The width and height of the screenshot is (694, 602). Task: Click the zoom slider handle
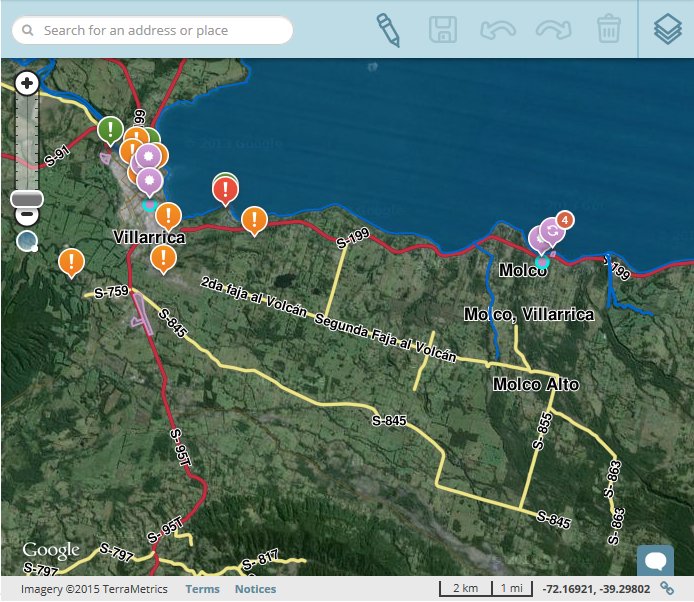click(27, 199)
